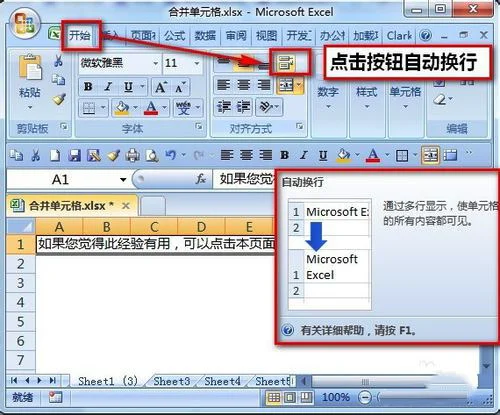Image resolution: width=500 pixels, height=415 pixels.
Task: Click Save floppy disk in quick toolbar
Action: pyautogui.click(x=74, y=155)
